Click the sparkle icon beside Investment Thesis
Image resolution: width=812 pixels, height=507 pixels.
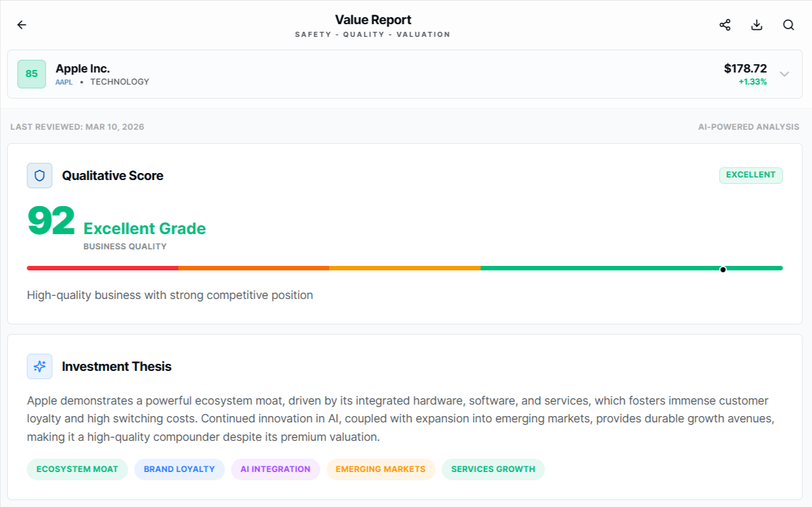(x=39, y=366)
